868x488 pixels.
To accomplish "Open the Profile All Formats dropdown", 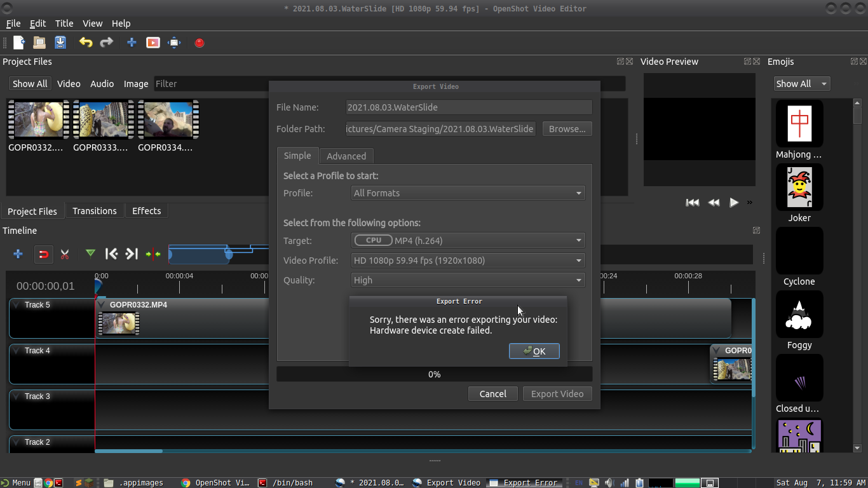I will 468,193.
